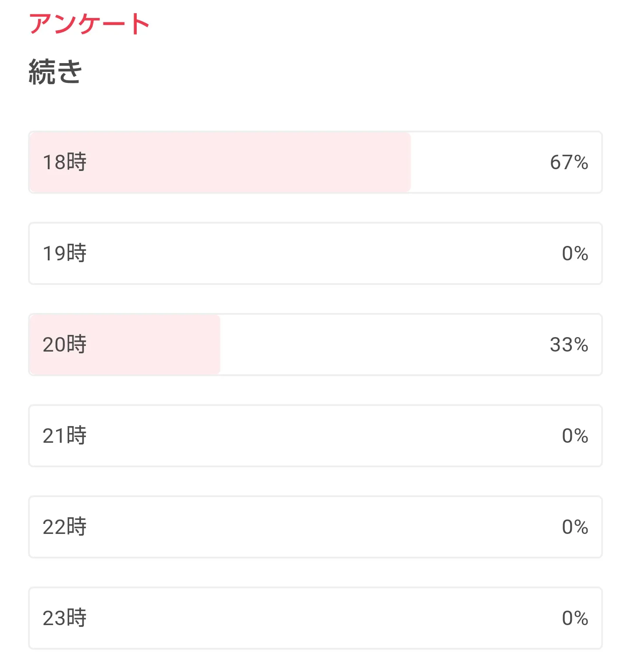The height and width of the screenshot is (672, 631).
Task: Click the pink progress fill of 20時
Action: [x=153, y=345]
